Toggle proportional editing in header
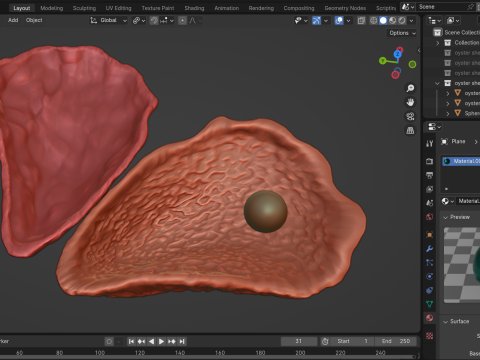 coord(182,20)
